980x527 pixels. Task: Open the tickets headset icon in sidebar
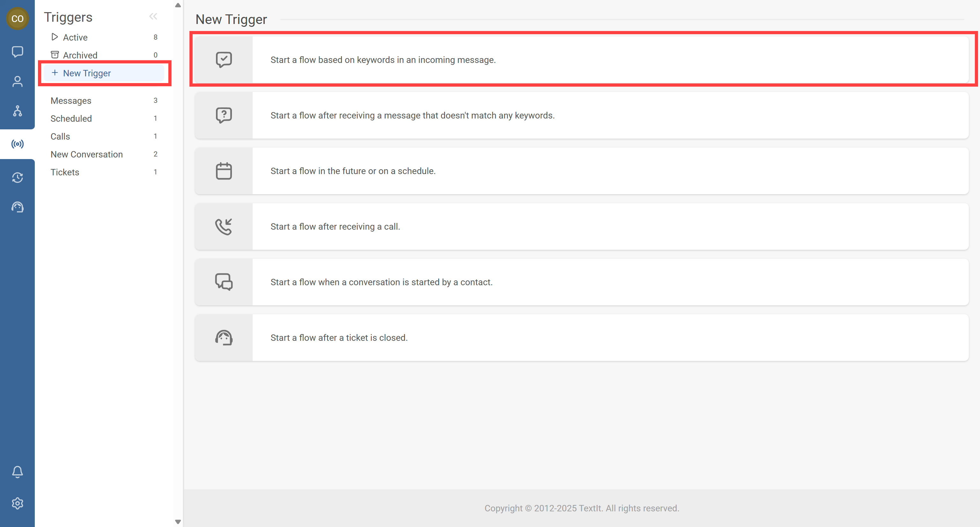click(x=17, y=207)
